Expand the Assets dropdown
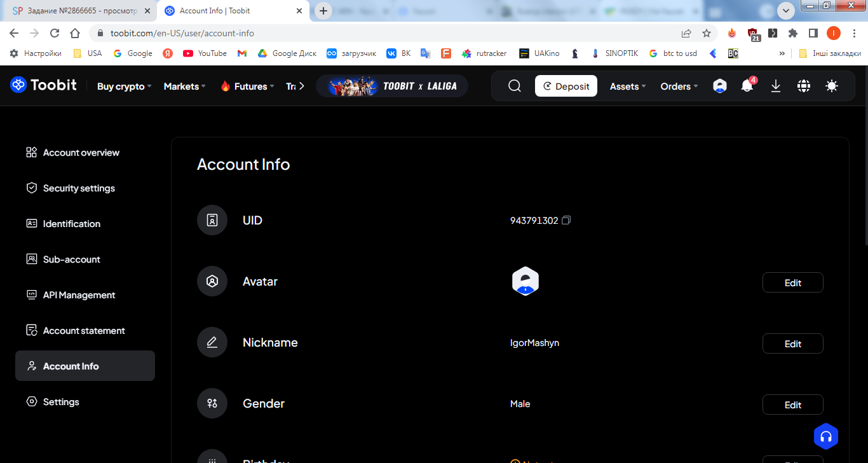The height and width of the screenshot is (463, 868). click(x=628, y=86)
